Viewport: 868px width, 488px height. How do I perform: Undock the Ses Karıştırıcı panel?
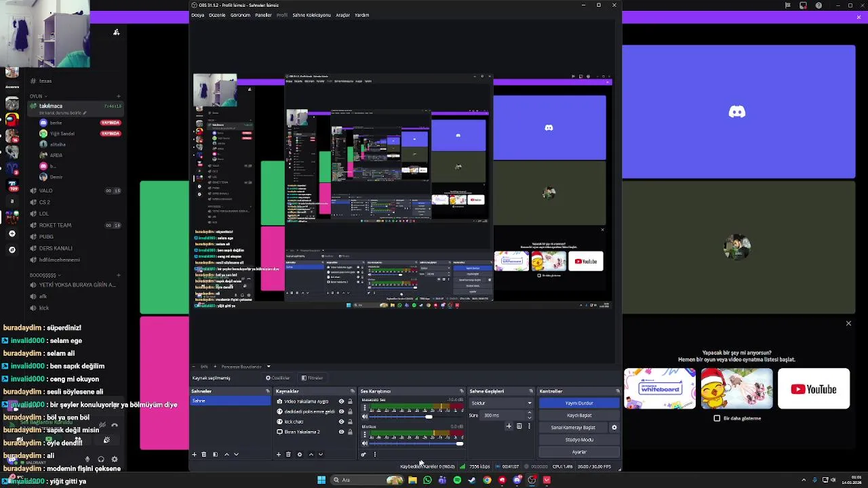[x=462, y=391]
